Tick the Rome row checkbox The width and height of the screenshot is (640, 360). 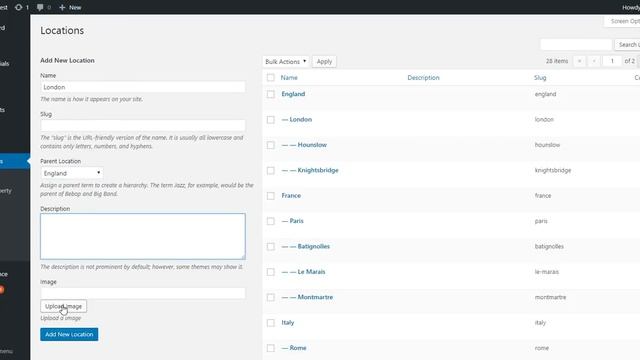271,348
